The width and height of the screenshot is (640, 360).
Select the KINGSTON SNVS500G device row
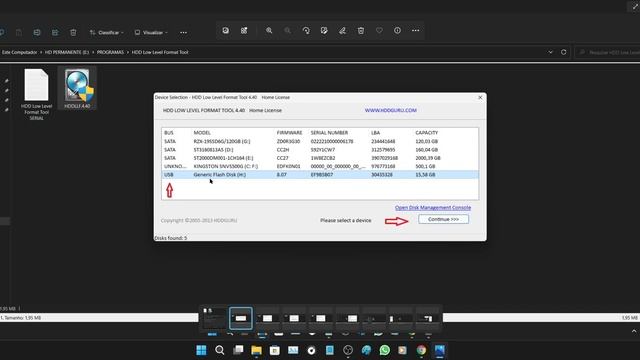320,166
